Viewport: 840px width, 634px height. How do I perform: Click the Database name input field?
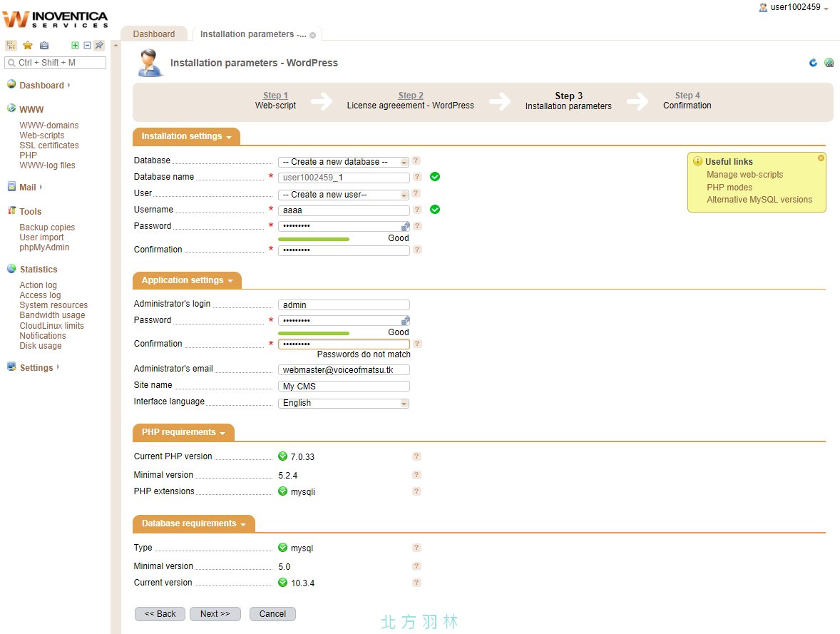[x=344, y=178]
